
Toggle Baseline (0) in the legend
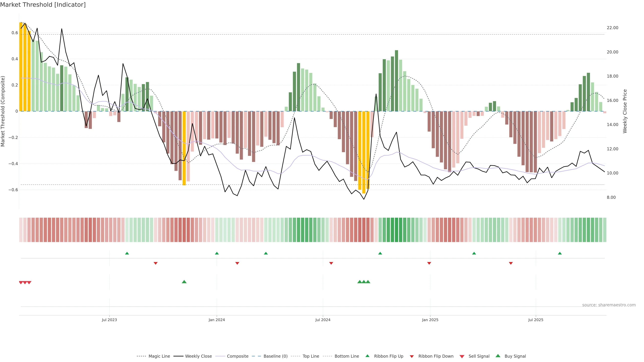(x=275, y=356)
